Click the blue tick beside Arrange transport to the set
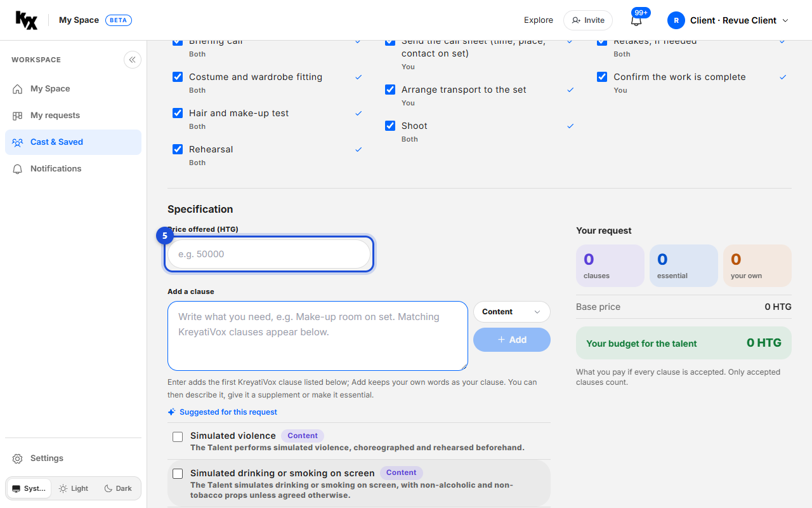 point(570,90)
